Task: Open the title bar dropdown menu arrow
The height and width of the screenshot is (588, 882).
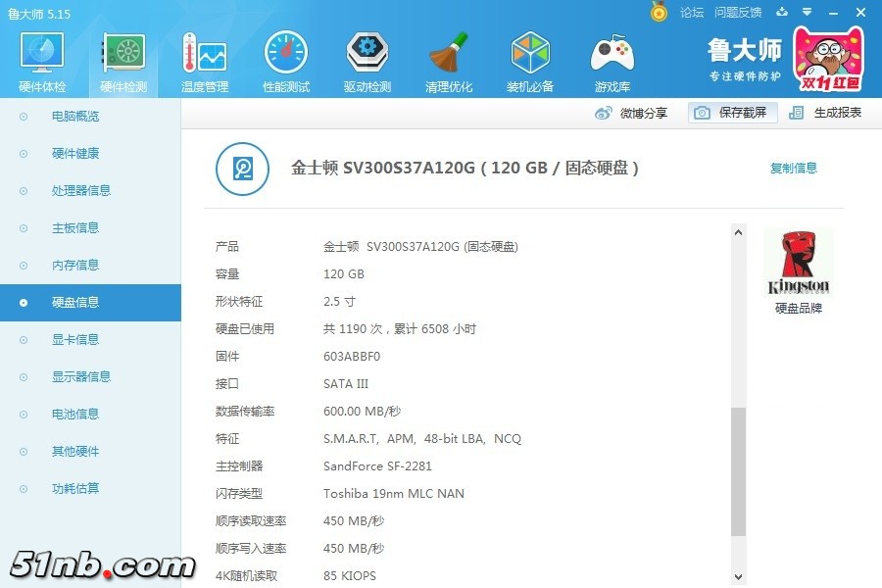Action: 807,12
